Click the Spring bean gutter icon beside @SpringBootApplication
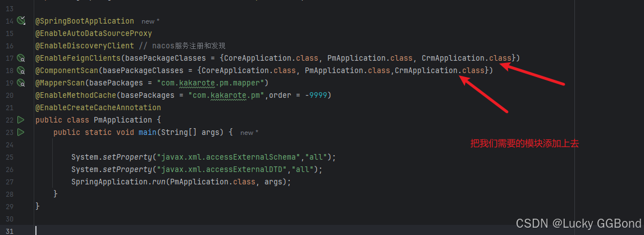This screenshot has height=235, width=644. (x=21, y=21)
